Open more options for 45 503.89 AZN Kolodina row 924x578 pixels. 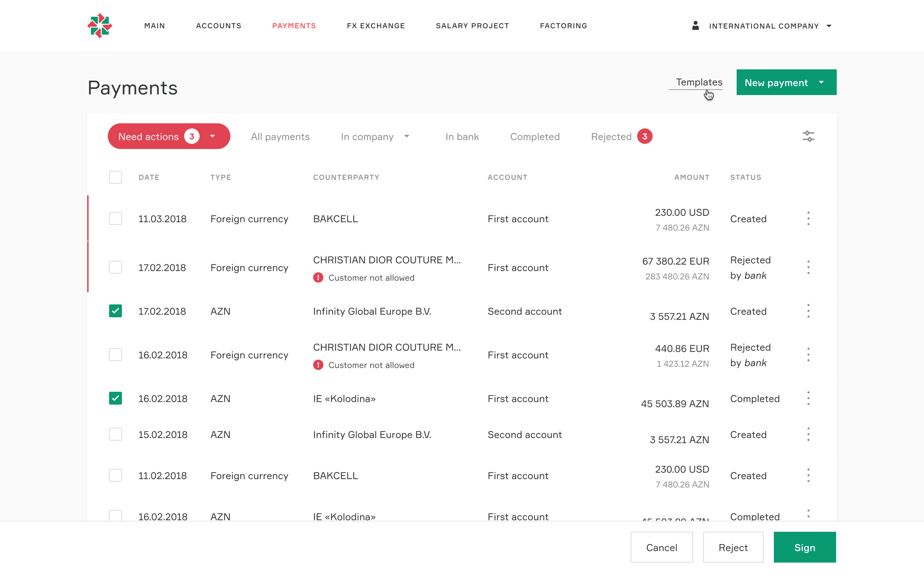(x=808, y=398)
